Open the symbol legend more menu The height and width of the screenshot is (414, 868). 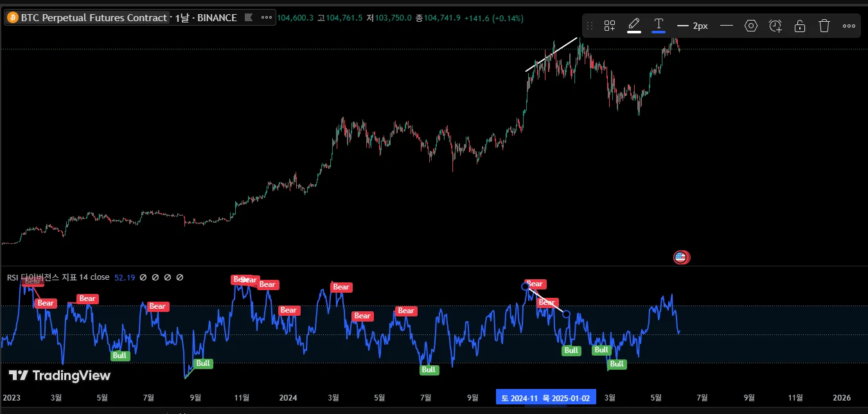pos(267,17)
